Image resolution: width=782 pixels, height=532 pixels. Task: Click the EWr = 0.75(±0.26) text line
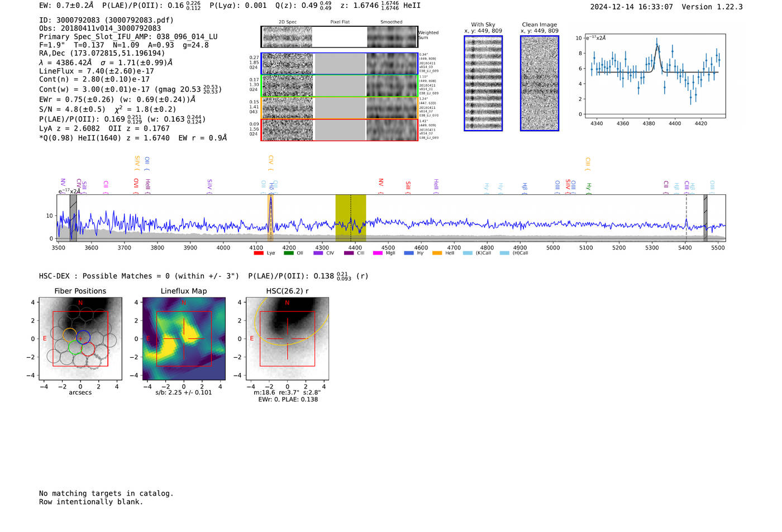(x=117, y=99)
